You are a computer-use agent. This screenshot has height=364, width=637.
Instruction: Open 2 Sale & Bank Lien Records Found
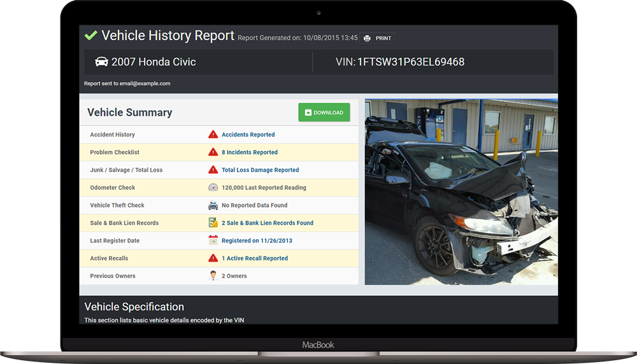(268, 223)
